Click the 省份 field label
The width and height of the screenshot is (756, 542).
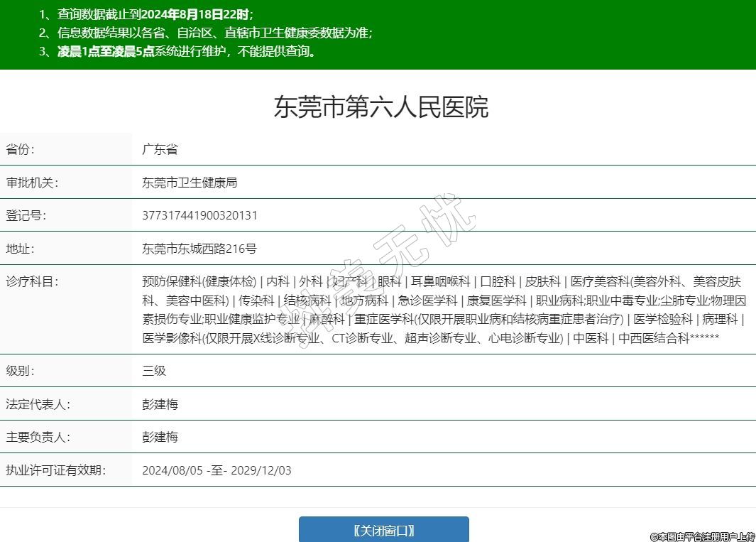tap(21, 149)
